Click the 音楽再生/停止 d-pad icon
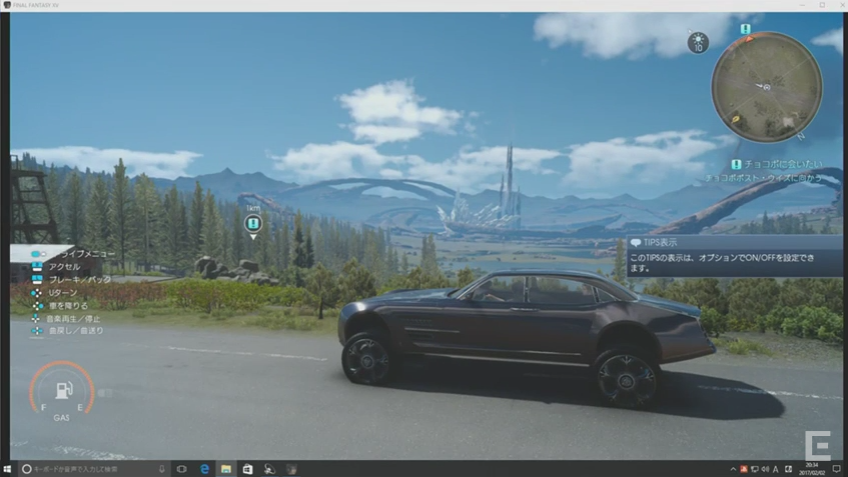Image resolution: width=848 pixels, height=477 pixels. 36,319
